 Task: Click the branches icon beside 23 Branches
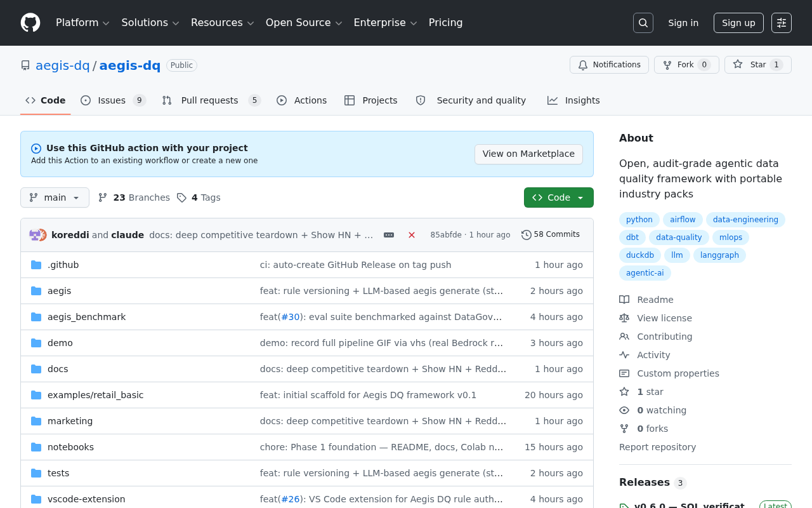(x=103, y=197)
